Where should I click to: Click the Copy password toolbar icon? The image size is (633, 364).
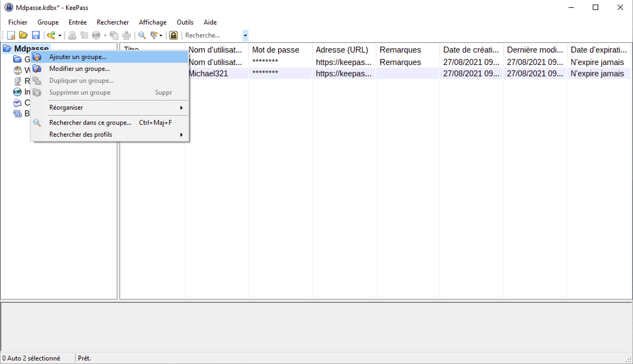84,35
